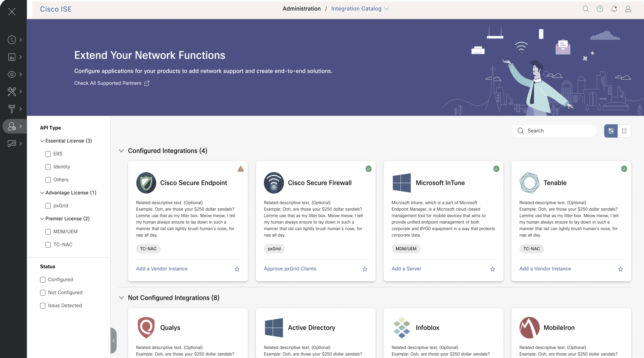Expand the clock sidebar item chevron
The width and height of the screenshot is (644, 358).
coord(21,40)
